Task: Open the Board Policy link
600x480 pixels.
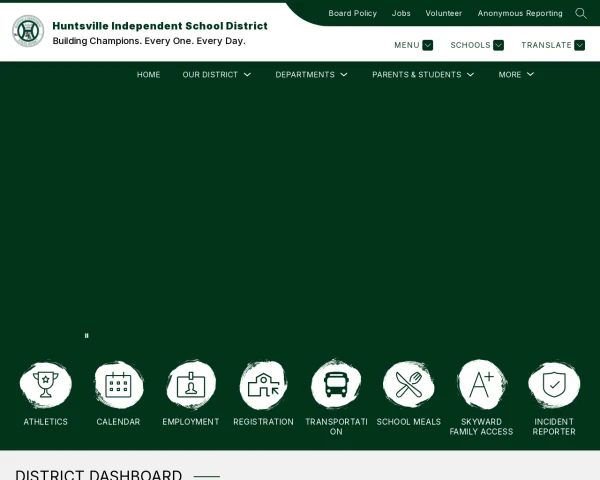Action: (x=352, y=13)
